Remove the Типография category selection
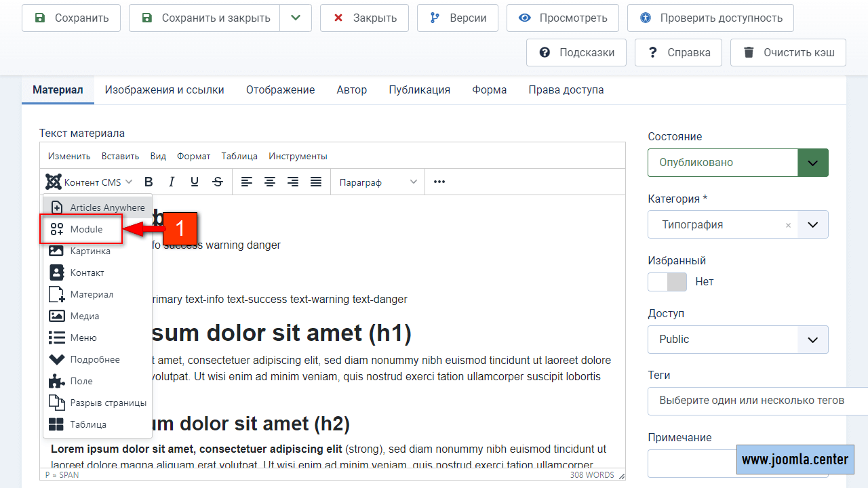Viewport: 868px width, 488px height. coord(788,225)
